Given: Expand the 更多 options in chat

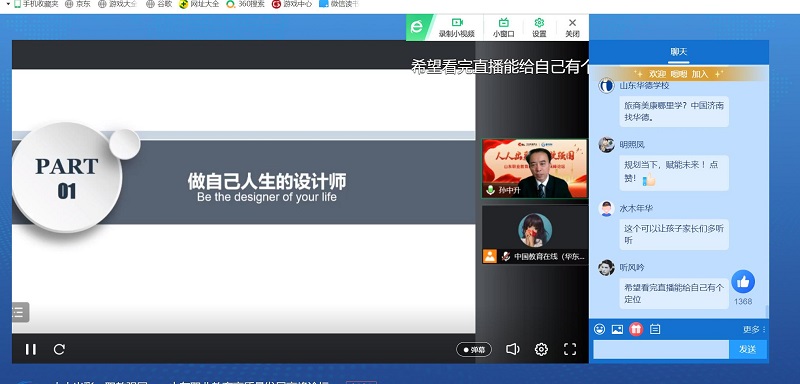Looking at the screenshot, I should click(x=754, y=329).
